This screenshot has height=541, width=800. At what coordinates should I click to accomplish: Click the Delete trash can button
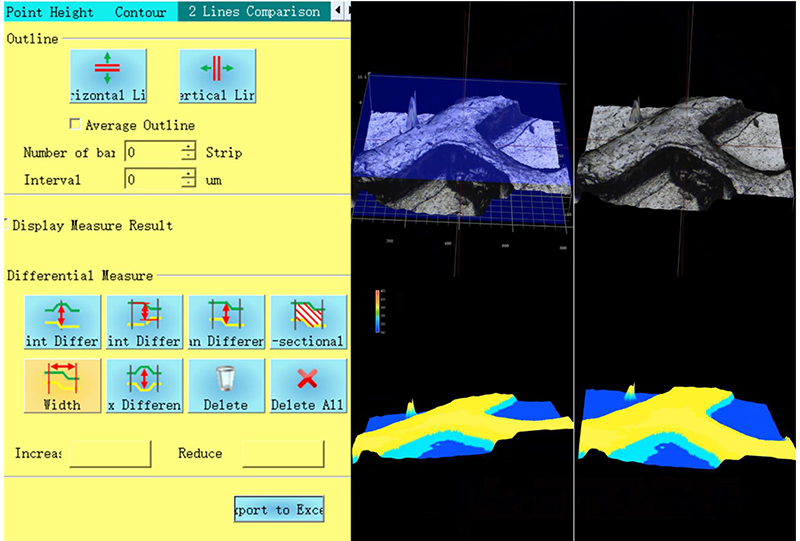pyautogui.click(x=227, y=385)
